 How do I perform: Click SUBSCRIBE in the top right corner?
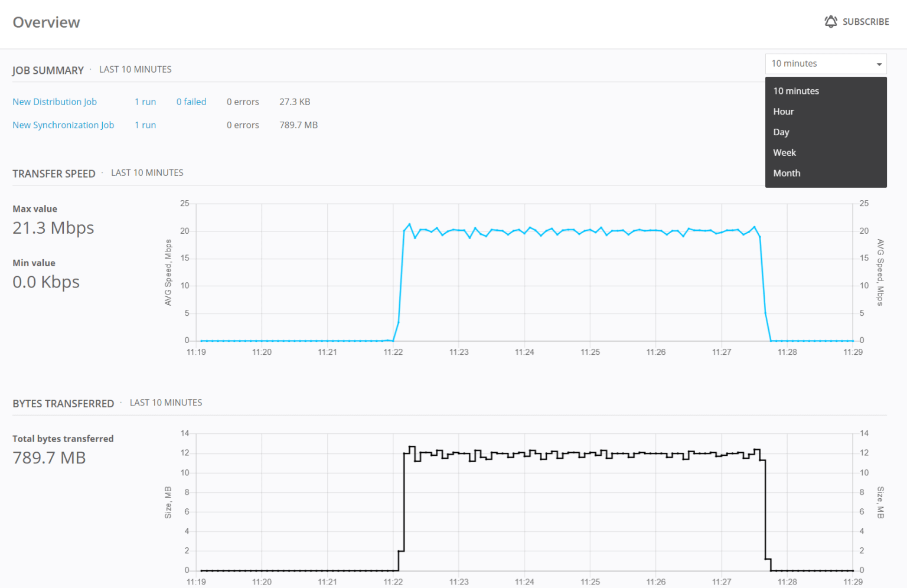tap(866, 22)
